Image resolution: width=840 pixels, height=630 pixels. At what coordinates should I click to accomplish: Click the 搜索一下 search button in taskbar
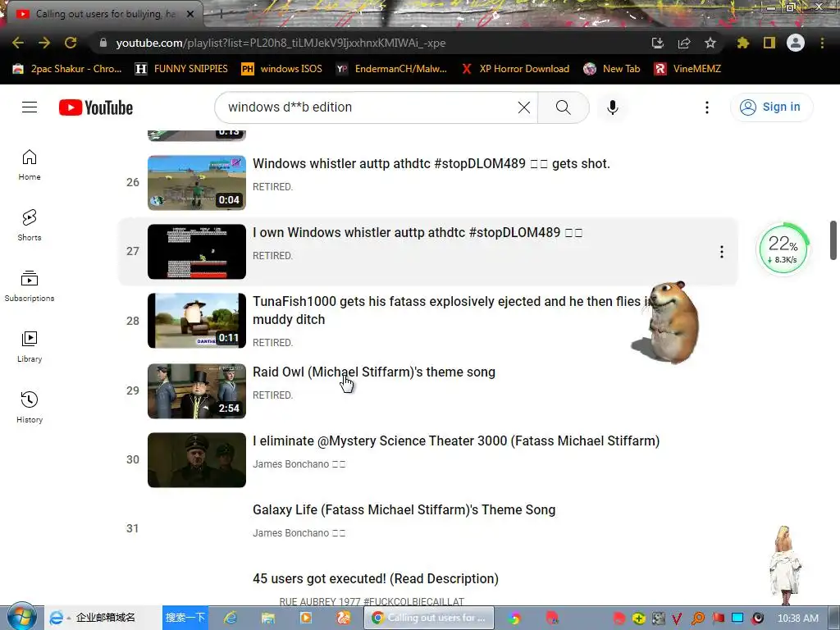coord(185,618)
